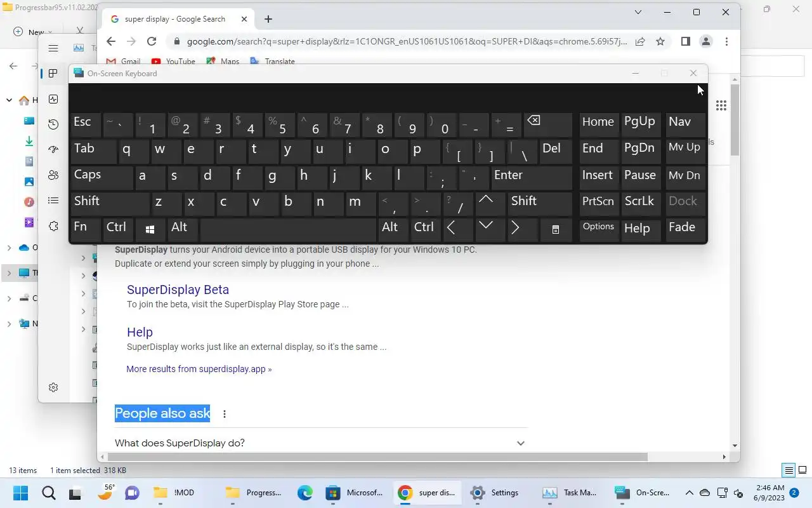Open More results from superdisplay.app
This screenshot has width=812, height=508.
199,369
